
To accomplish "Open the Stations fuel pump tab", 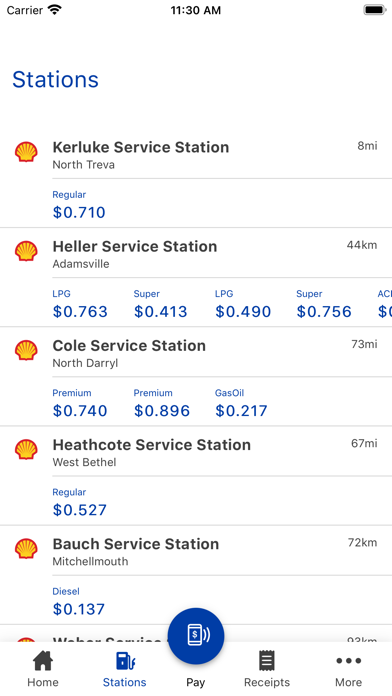I will click(125, 660).
